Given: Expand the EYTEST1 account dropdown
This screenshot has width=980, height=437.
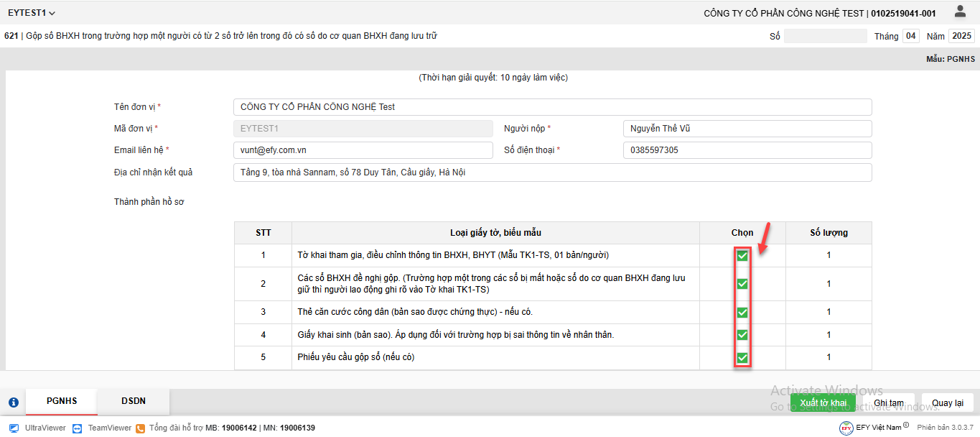Looking at the screenshot, I should 32,13.
